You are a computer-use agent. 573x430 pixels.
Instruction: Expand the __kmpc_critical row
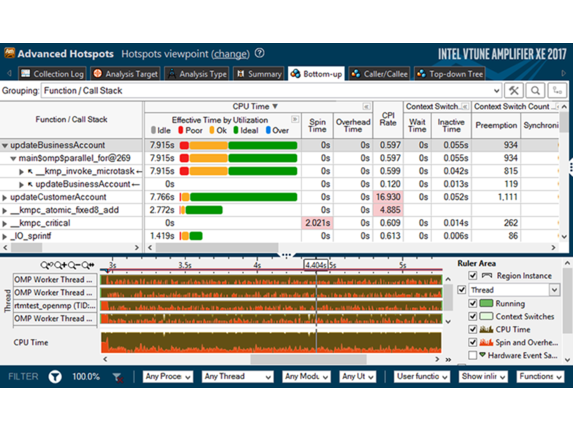4,224
